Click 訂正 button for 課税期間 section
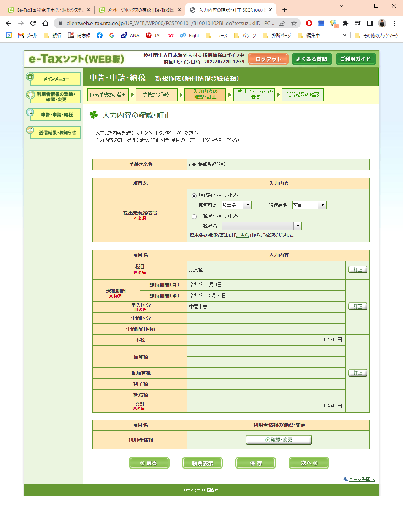 pyautogui.click(x=358, y=307)
